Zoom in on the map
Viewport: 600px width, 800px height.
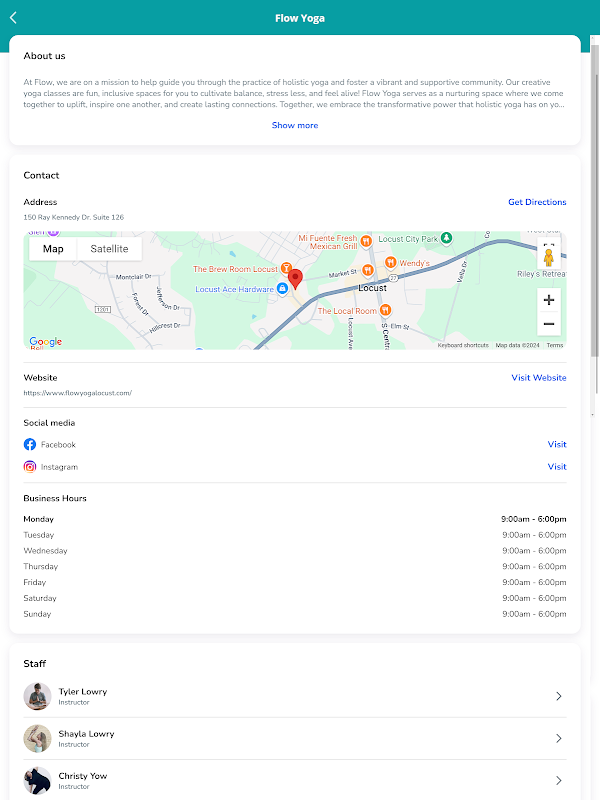point(548,299)
